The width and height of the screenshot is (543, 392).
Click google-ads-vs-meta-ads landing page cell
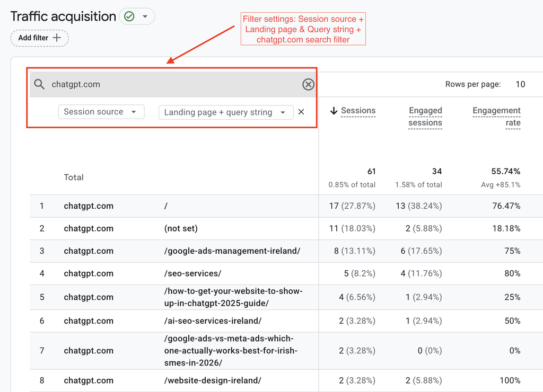(231, 351)
